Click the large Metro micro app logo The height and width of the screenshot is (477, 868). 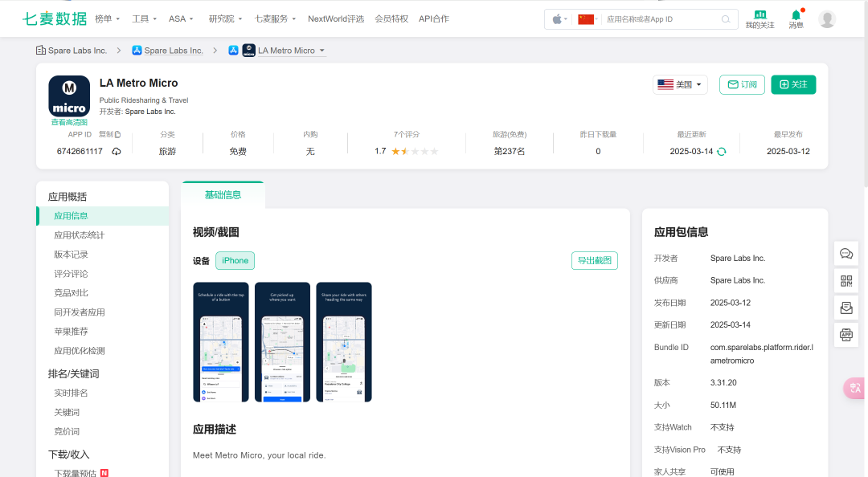coord(69,96)
